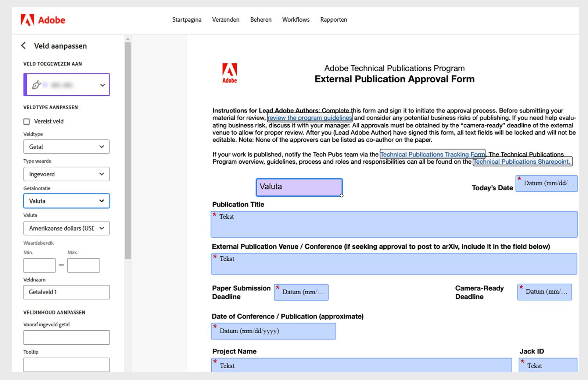The height and width of the screenshot is (380, 588).
Task: Open the Startpagina menu
Action: click(x=187, y=19)
